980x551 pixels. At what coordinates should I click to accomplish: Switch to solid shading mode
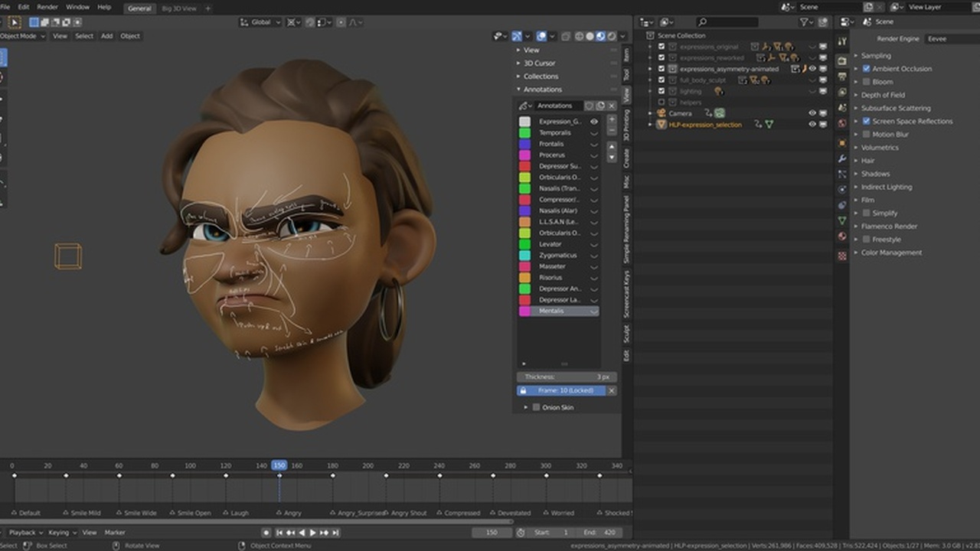click(x=590, y=35)
